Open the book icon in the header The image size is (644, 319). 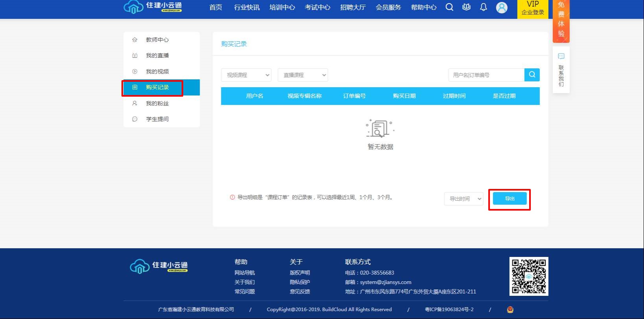466,7
